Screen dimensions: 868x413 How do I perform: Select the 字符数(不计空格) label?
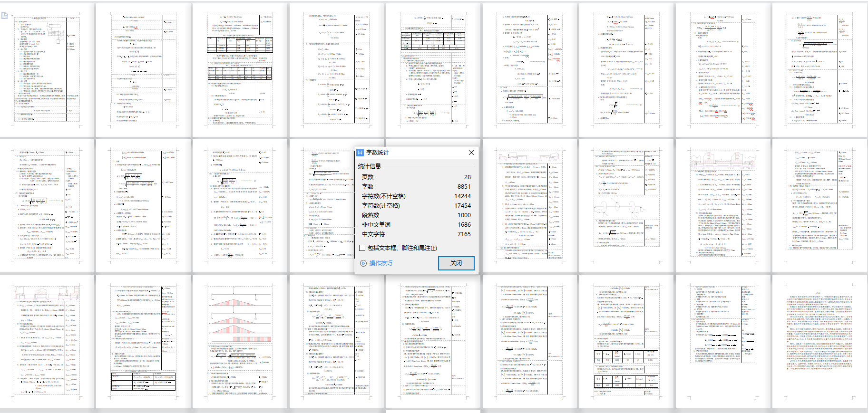(384, 196)
